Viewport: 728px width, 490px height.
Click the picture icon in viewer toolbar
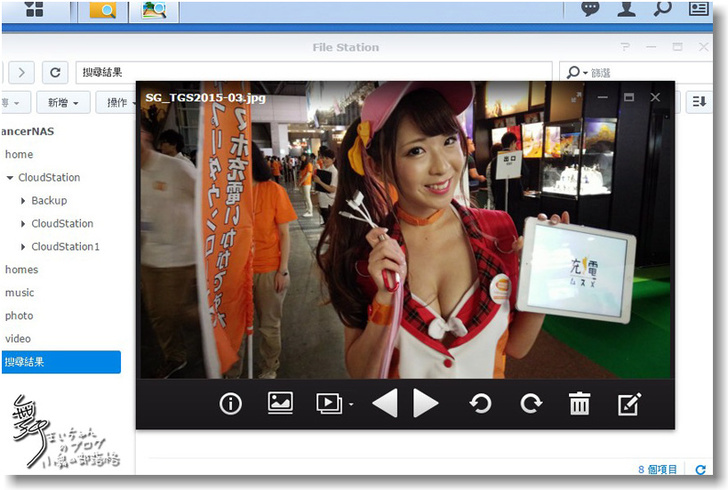point(280,403)
